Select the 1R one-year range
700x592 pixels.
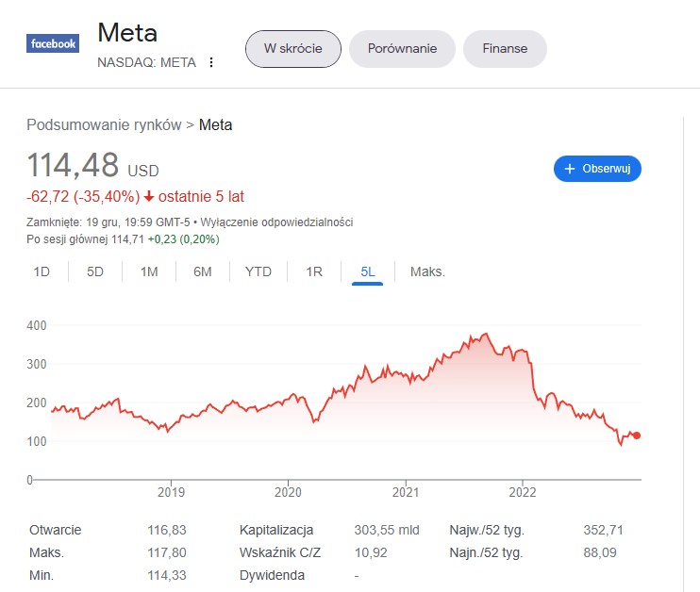(x=314, y=271)
